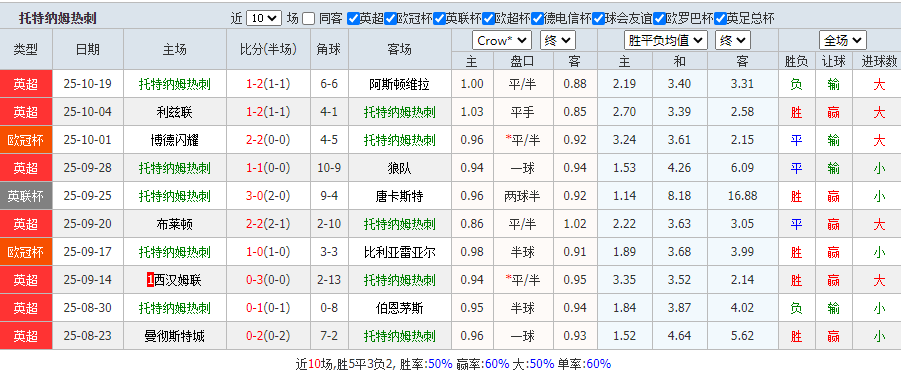Click the corner count 10-9 in 狼队 row

click(x=329, y=168)
